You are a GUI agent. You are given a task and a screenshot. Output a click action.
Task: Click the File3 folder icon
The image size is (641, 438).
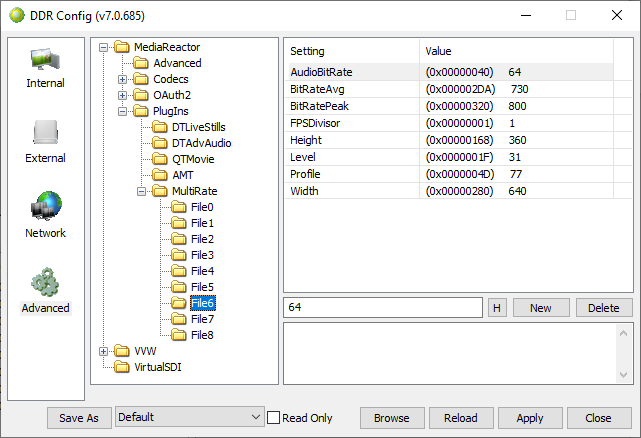pos(179,255)
